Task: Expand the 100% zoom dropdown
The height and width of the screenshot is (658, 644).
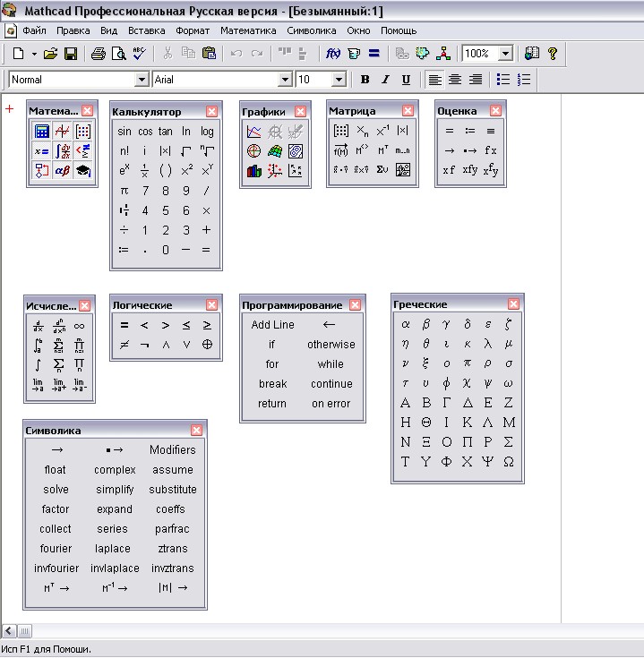Action: click(x=505, y=54)
